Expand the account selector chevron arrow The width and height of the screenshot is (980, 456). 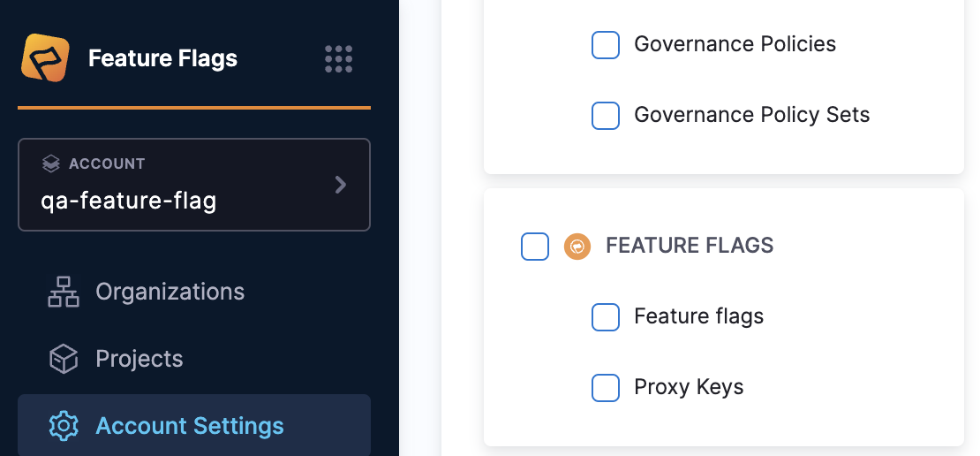coord(341,185)
